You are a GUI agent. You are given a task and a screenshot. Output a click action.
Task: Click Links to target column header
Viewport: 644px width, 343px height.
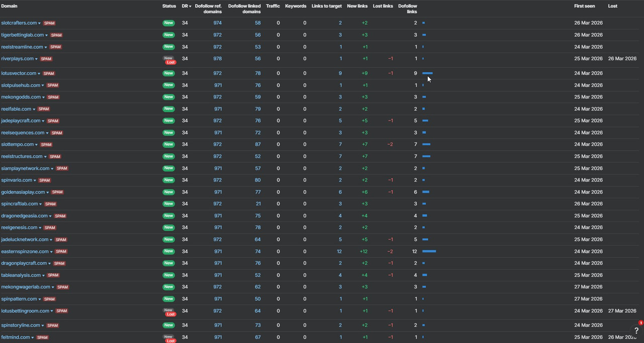click(x=327, y=6)
